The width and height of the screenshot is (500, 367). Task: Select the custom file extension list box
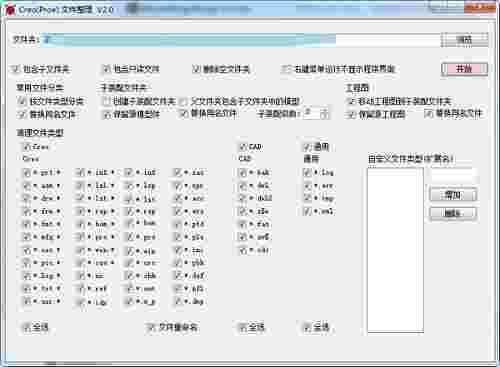(396, 250)
